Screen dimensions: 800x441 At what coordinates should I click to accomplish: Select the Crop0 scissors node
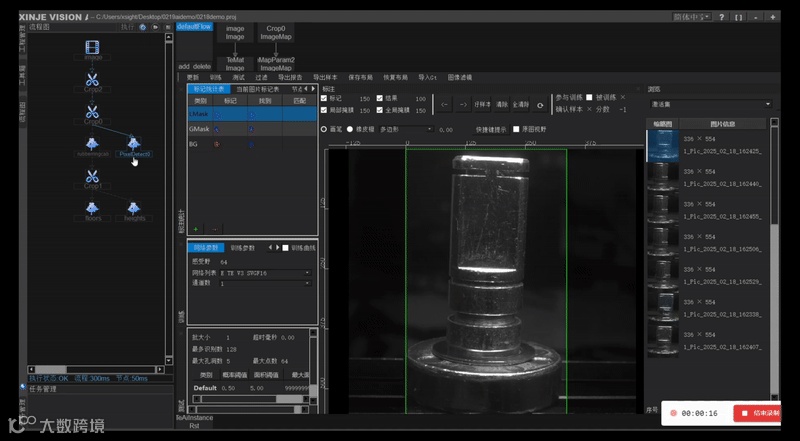93,111
